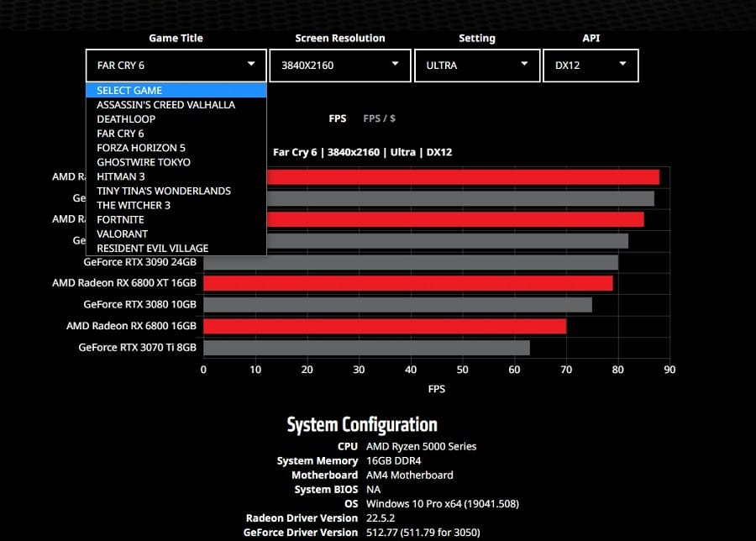Screen dimensions: 756x541
Task: Open the Screen Resolution dropdown showing 3840X2160
Action: click(339, 65)
